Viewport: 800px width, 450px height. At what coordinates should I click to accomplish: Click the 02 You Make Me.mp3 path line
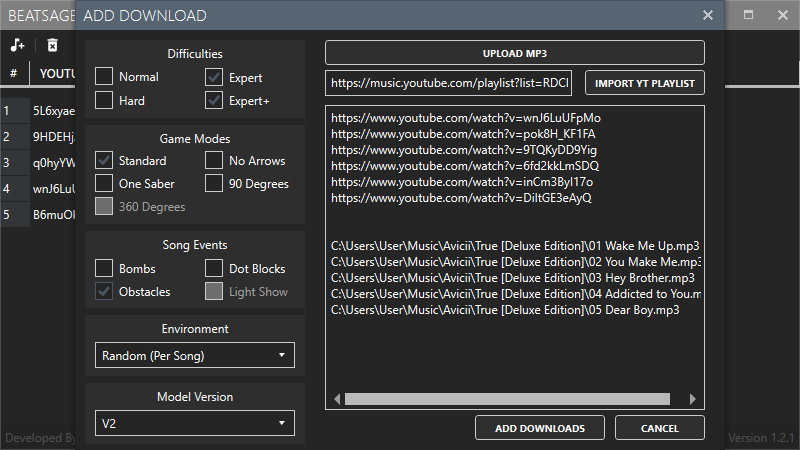click(516, 262)
